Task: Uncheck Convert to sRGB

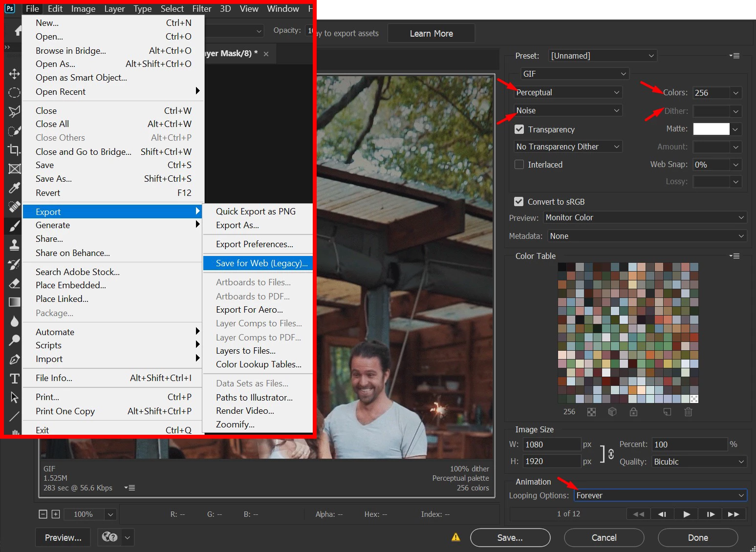Action: point(519,202)
